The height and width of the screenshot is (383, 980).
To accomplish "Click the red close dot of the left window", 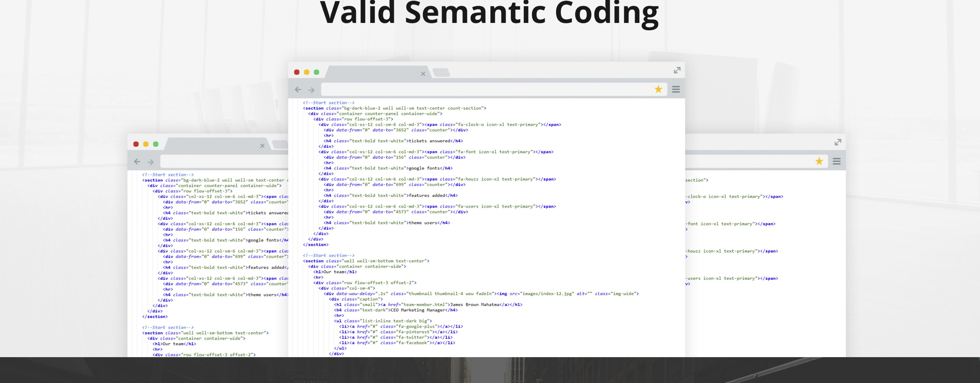I will pyautogui.click(x=136, y=144).
